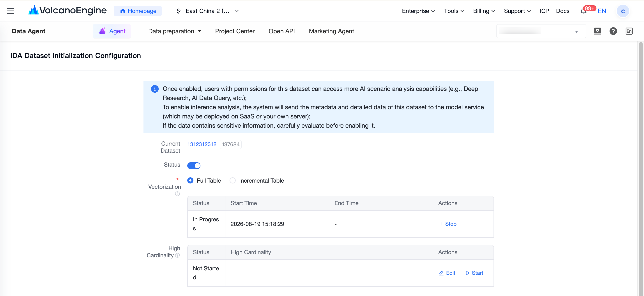The width and height of the screenshot is (644, 296).
Task: Open the project selector combo box
Action: click(x=541, y=31)
